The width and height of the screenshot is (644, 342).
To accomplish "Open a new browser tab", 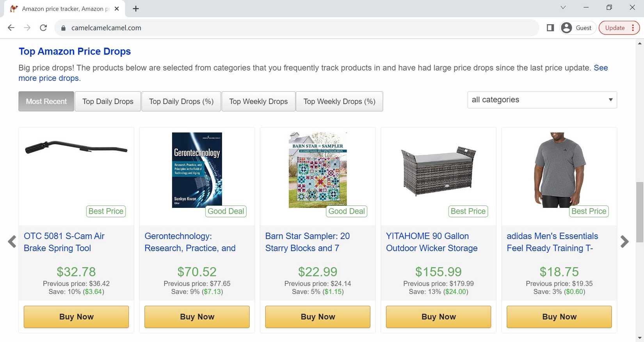I will coord(136,9).
